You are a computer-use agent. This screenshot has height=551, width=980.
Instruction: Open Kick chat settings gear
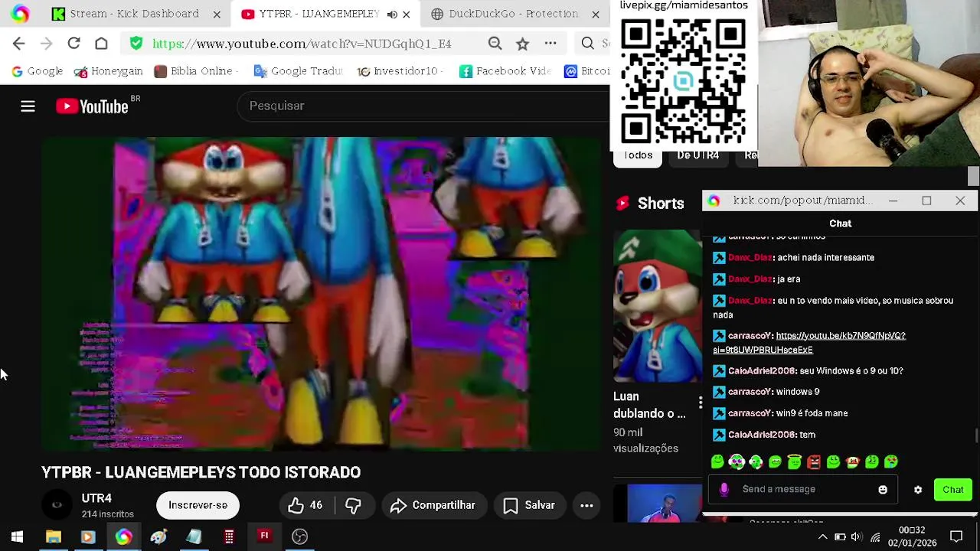tap(918, 490)
